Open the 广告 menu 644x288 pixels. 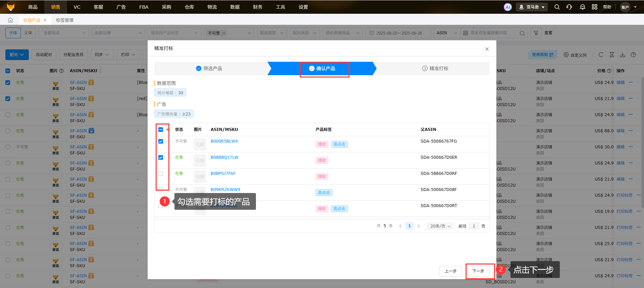(x=121, y=7)
